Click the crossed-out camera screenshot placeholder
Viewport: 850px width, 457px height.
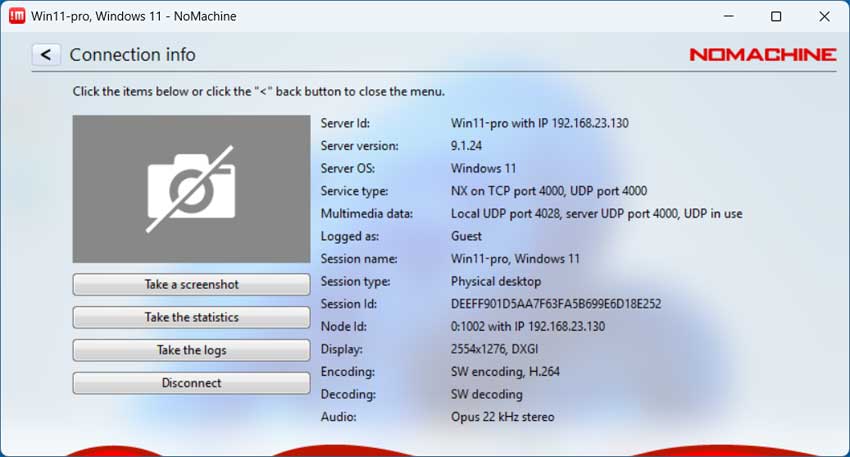pos(191,189)
